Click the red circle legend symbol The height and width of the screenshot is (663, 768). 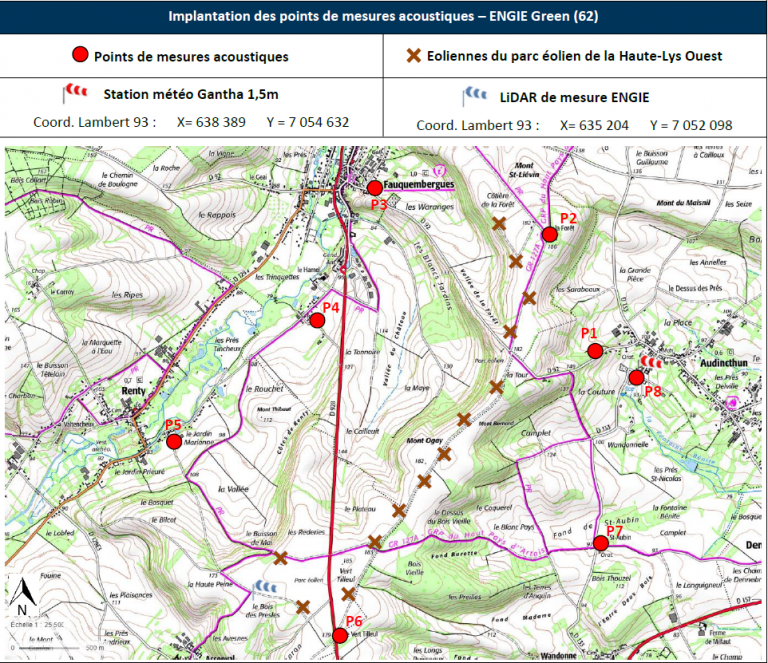click(x=79, y=56)
